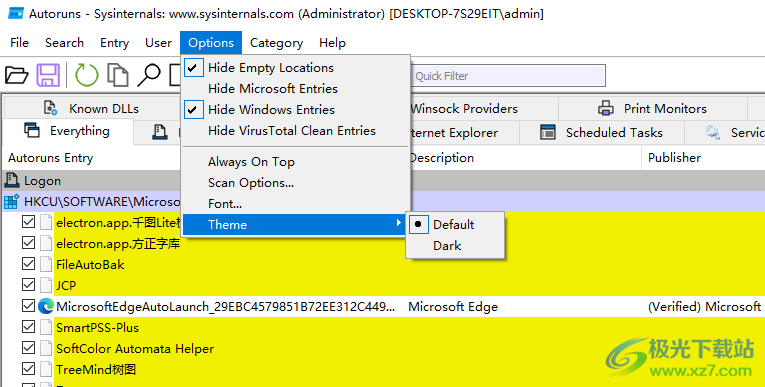Click the Everything tab icon
This screenshot has width=765, height=387.
click(32, 130)
